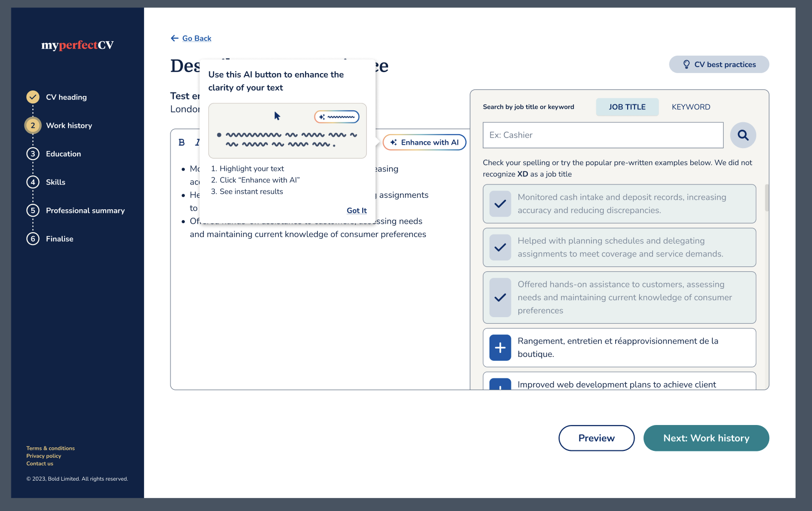
Task: Go to Education section label
Action: tap(63, 154)
